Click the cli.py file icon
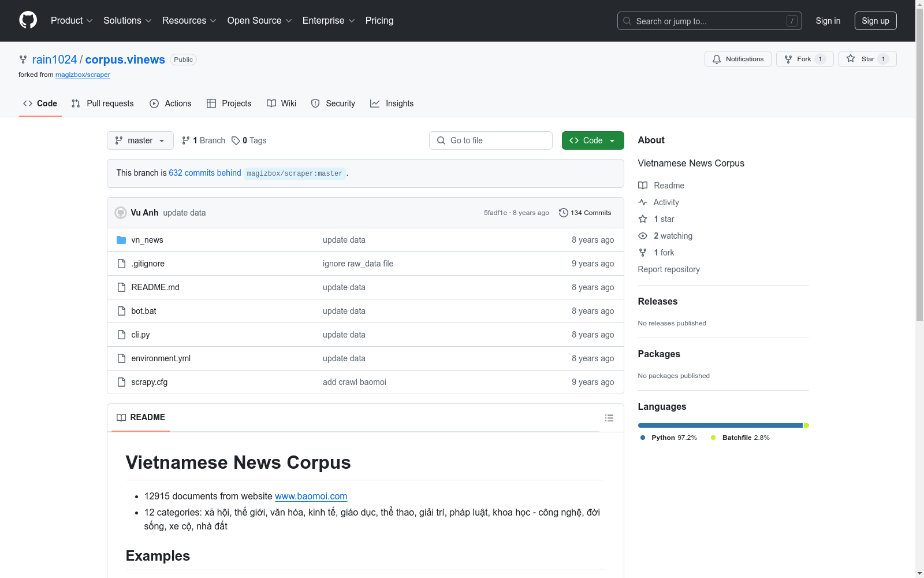The height and width of the screenshot is (578, 924). tap(121, 335)
